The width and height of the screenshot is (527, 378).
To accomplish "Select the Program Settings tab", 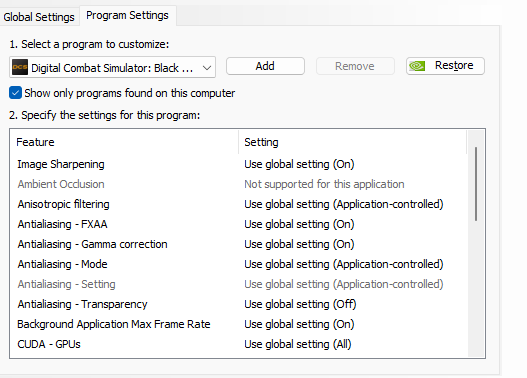I will point(127,15).
